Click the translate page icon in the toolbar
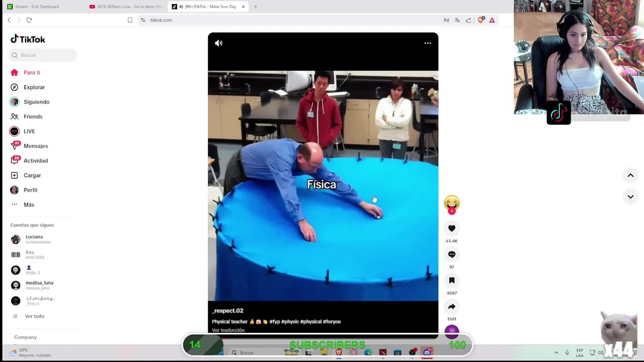The width and height of the screenshot is (644, 362). pos(457,20)
